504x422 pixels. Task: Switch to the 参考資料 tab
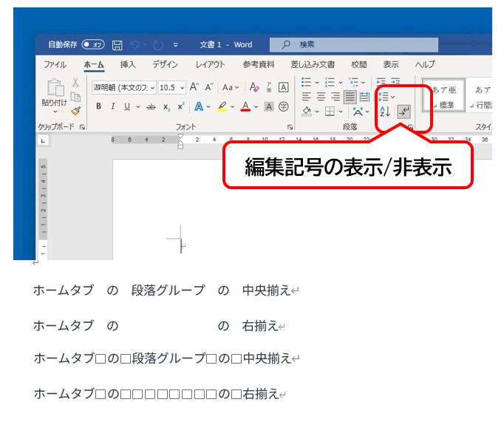259,64
